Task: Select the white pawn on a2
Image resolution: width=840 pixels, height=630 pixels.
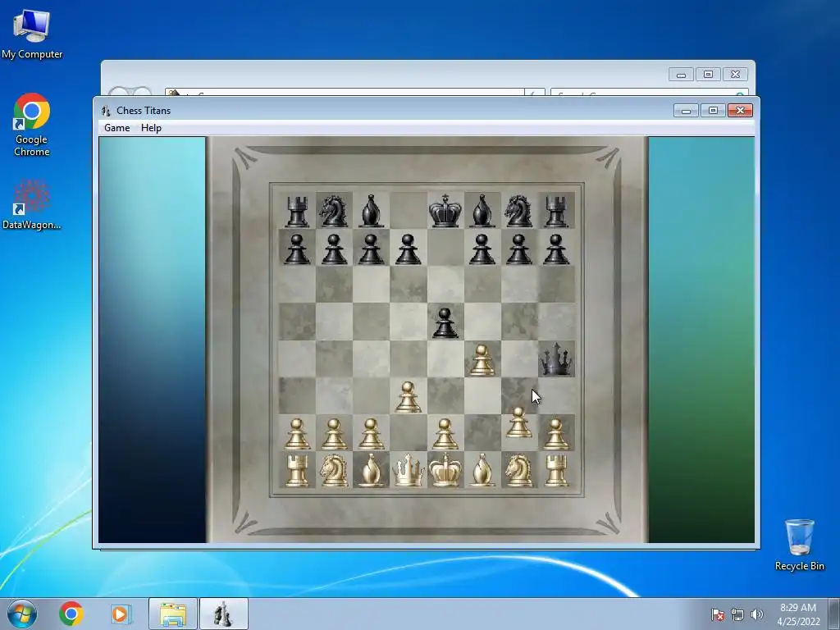Action: pyautogui.click(x=297, y=433)
